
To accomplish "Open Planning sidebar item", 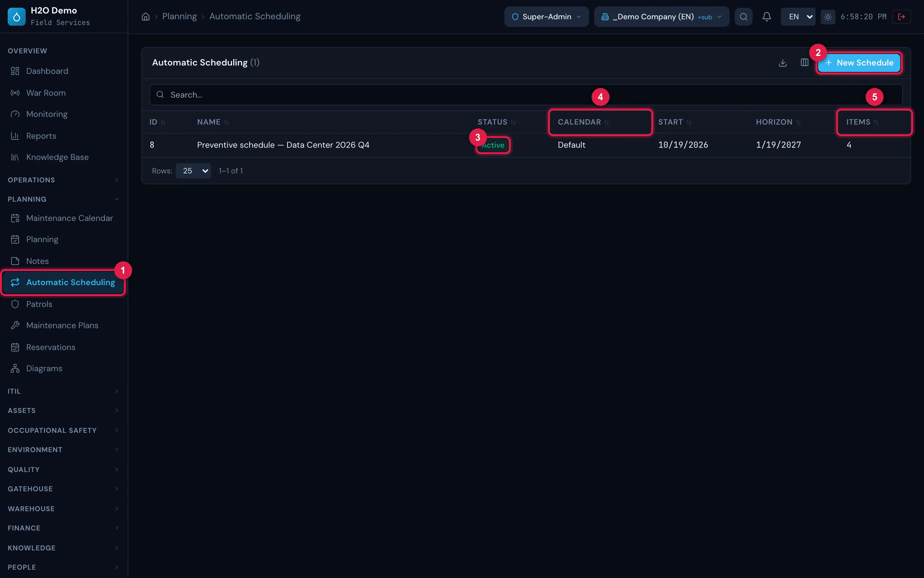I will point(64,240).
